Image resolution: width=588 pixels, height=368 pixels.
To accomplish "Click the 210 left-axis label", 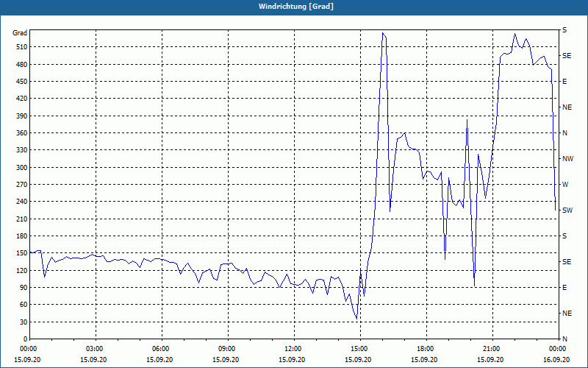I will [21, 219].
